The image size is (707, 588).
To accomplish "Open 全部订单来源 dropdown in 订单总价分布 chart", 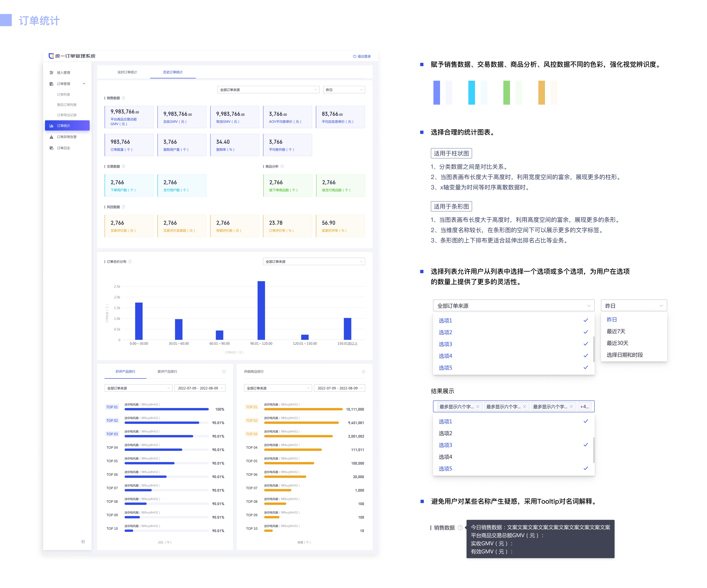I will 313,261.
